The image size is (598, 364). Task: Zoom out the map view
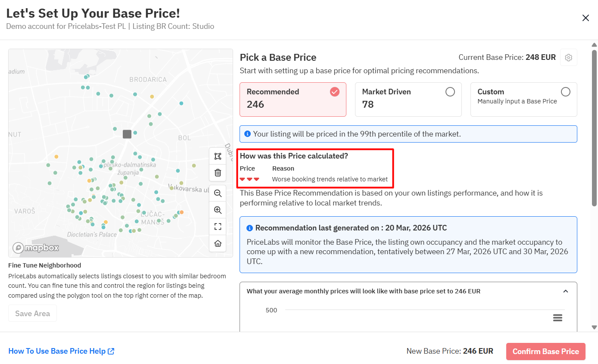pos(218,193)
